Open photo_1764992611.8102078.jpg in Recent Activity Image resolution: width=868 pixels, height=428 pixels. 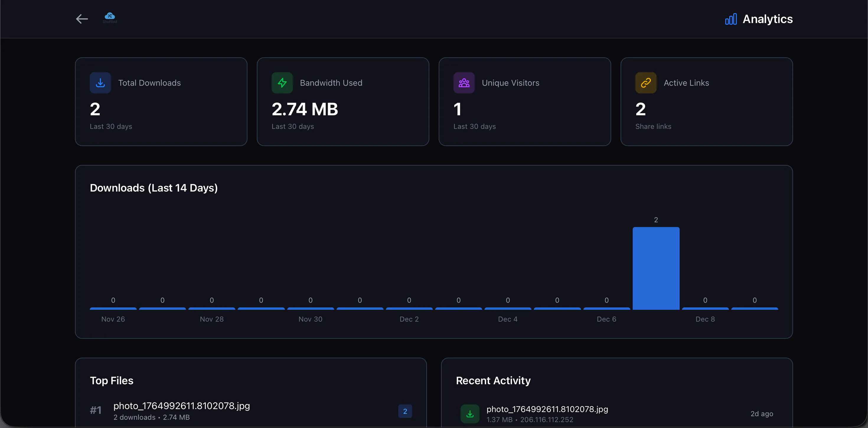pos(547,409)
